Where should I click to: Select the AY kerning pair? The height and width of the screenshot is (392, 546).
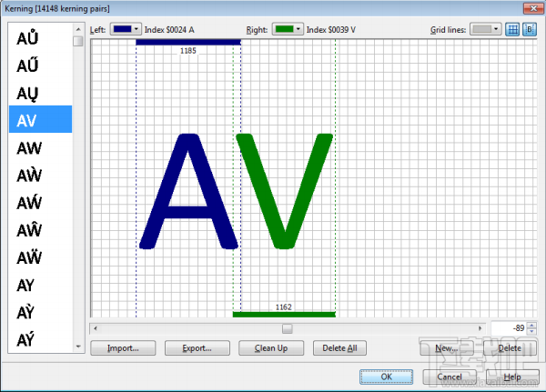point(40,285)
